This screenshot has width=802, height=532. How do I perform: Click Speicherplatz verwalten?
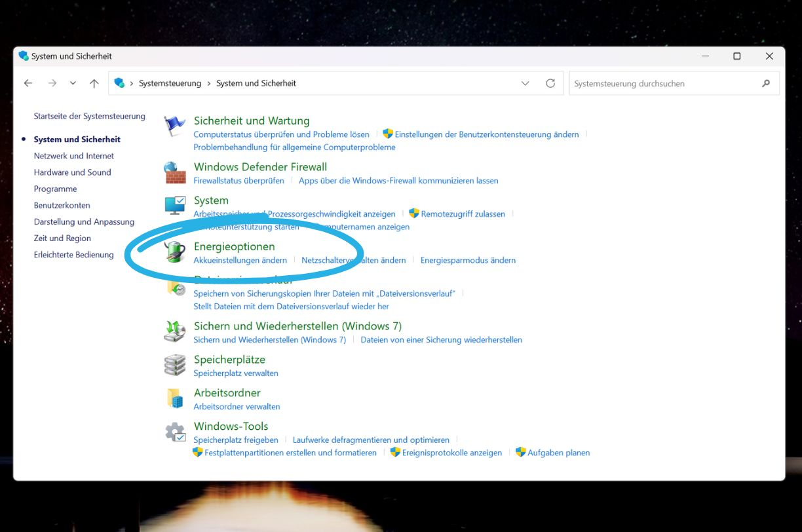tap(236, 373)
